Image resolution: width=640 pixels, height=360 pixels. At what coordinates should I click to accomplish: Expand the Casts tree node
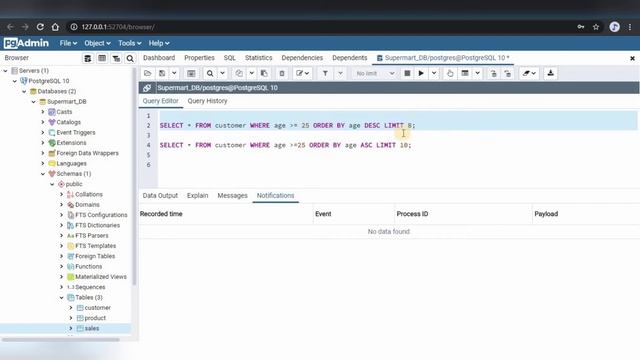point(43,112)
